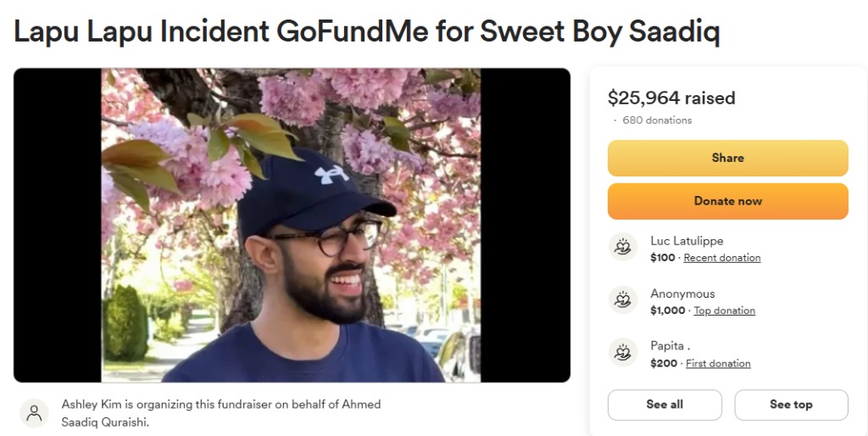Open the See top donations list
Viewport: 868px width, 436px height.
click(791, 405)
